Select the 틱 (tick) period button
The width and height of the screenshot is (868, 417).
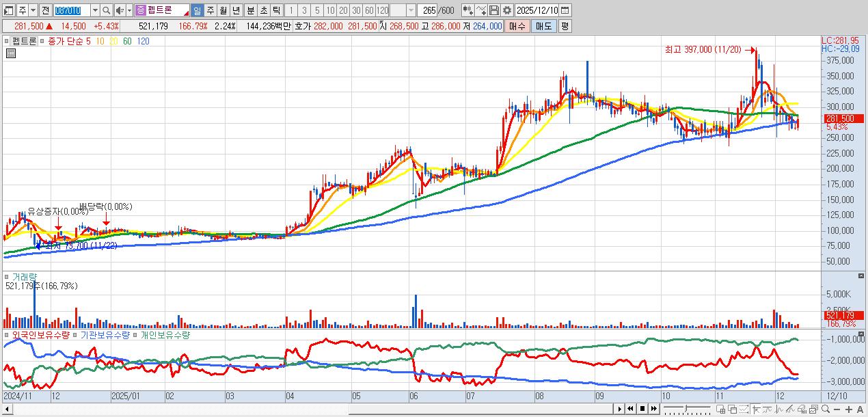pyautogui.click(x=276, y=10)
